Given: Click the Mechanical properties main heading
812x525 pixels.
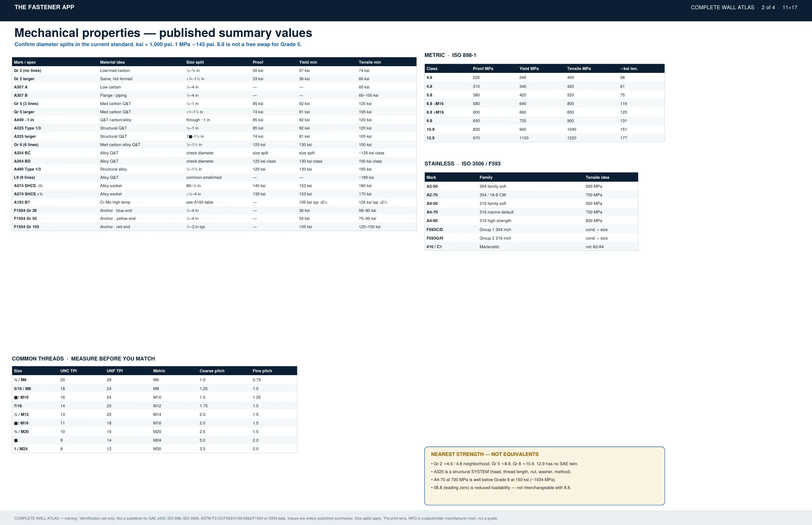Looking at the screenshot, I should [163, 33].
